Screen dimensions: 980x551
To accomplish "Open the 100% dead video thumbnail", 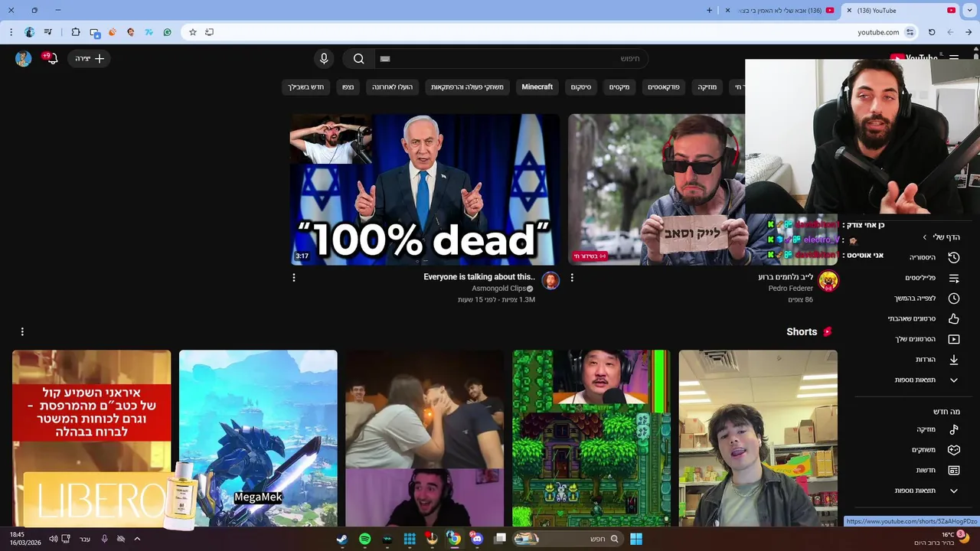I will (425, 190).
